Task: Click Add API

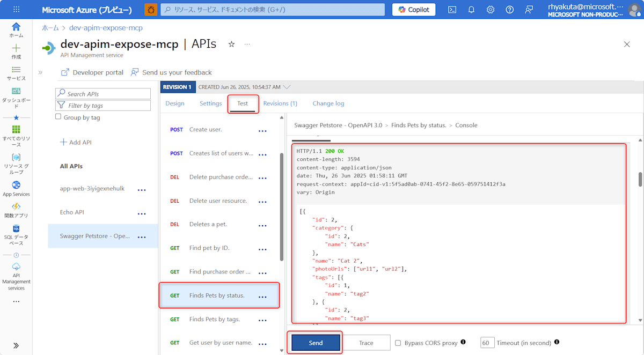Action: (76, 142)
